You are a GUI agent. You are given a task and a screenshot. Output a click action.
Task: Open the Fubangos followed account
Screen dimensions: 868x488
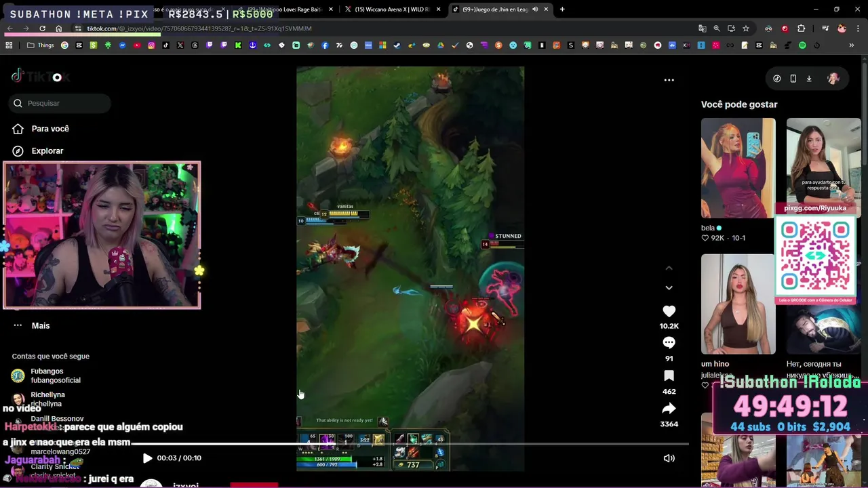tap(46, 375)
